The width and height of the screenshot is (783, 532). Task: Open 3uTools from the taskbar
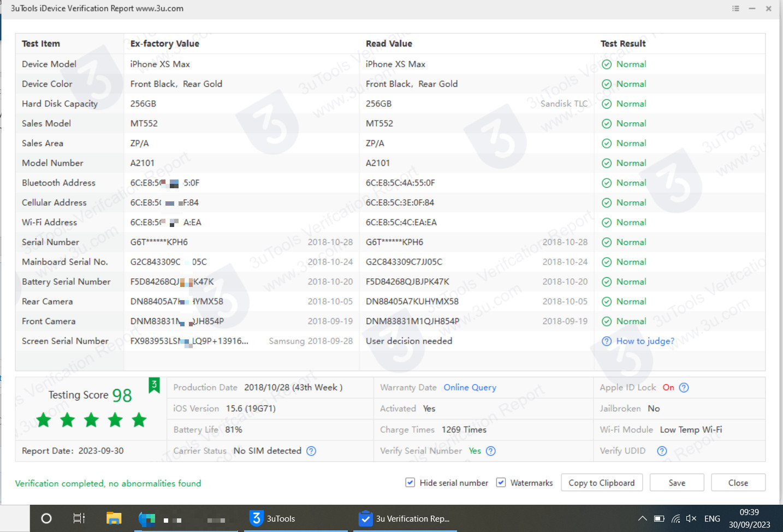click(272, 518)
